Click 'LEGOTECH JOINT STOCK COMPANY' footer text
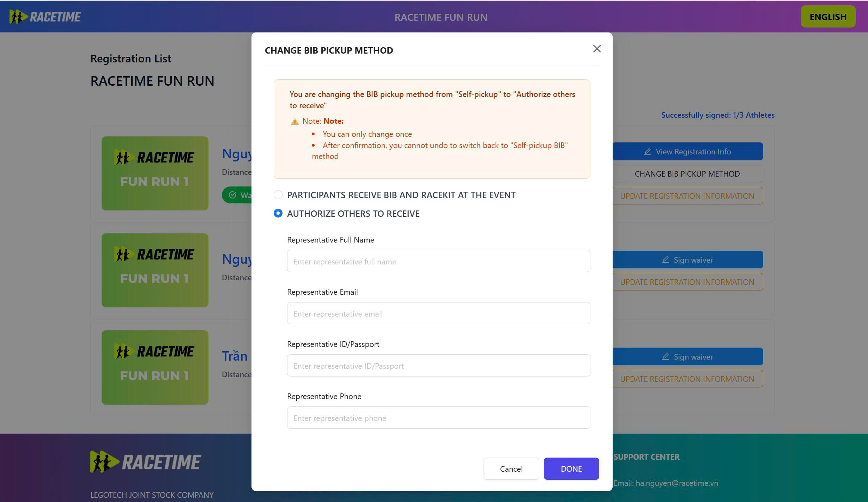 (x=152, y=495)
